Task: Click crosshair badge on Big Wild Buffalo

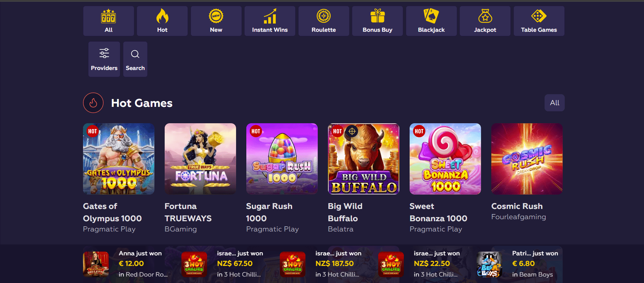Action: coord(352,131)
